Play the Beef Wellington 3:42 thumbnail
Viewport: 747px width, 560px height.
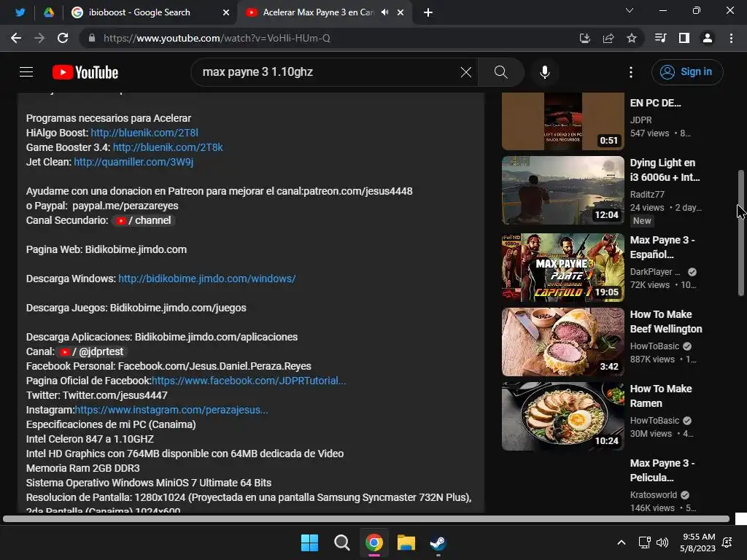[562, 341]
